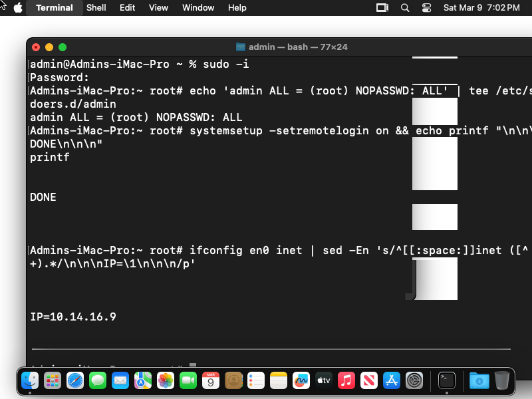This screenshot has height=399, width=532.
Task: Open the Trash in the Dock
Action: click(x=501, y=380)
